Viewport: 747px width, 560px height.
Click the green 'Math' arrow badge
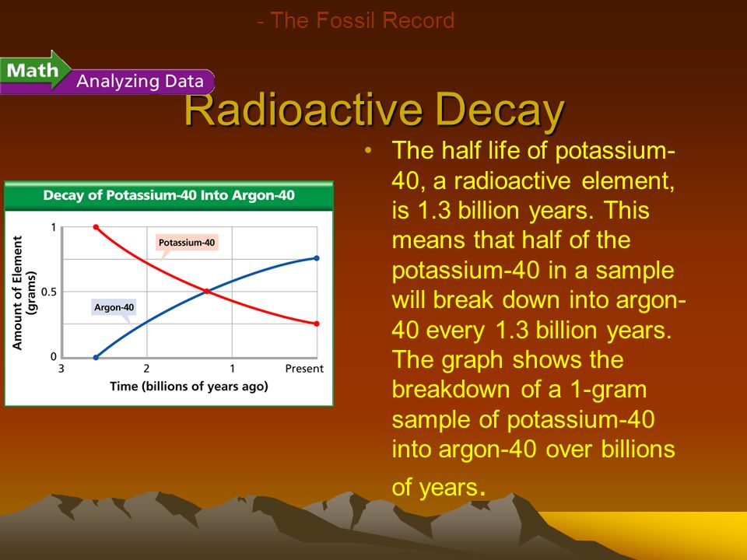point(35,70)
